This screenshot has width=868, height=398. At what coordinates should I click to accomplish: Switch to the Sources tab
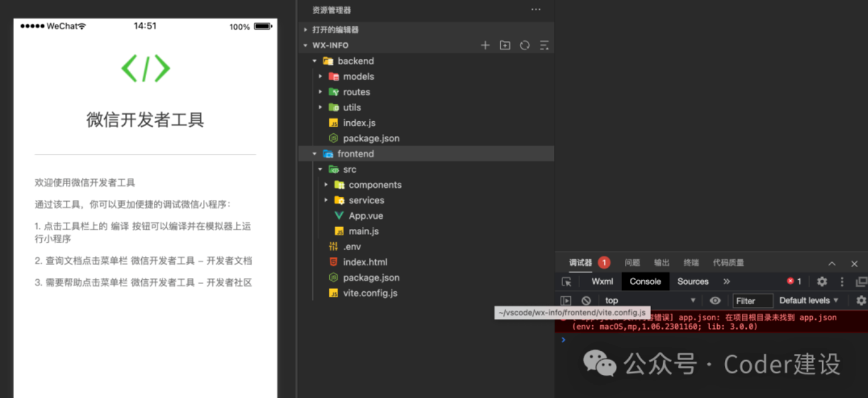pos(693,282)
